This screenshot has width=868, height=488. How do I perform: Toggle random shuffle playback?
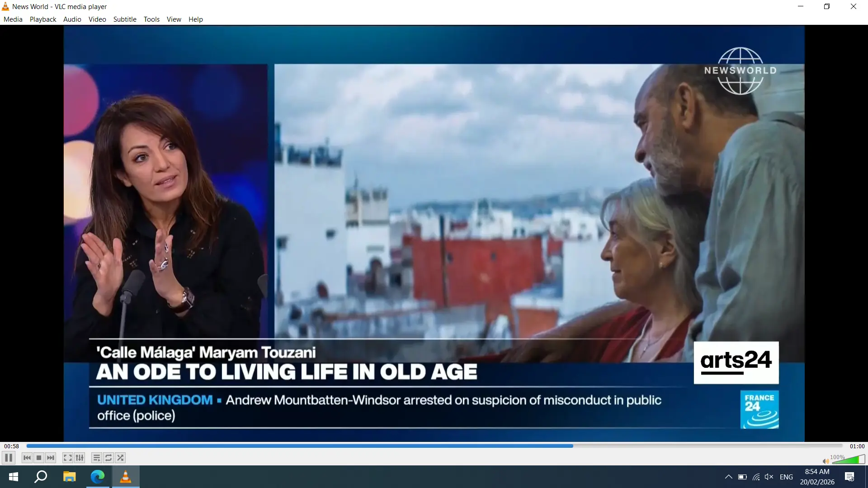(120, 458)
